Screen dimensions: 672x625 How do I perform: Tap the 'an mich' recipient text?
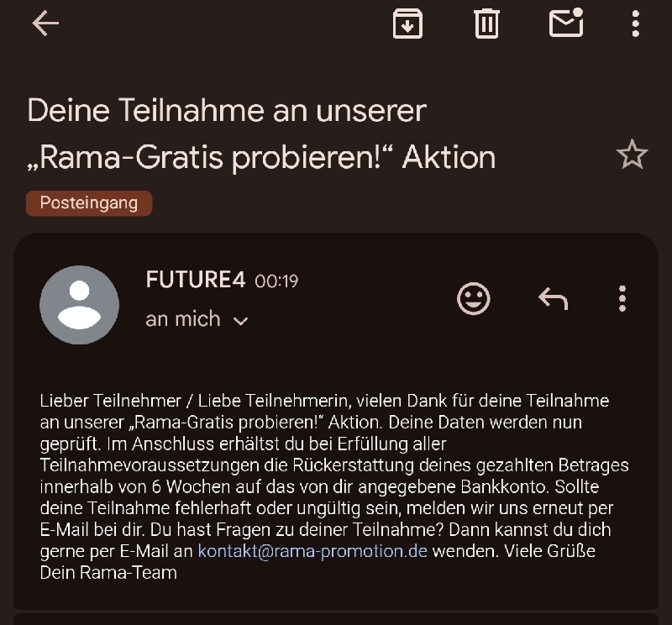point(183,319)
